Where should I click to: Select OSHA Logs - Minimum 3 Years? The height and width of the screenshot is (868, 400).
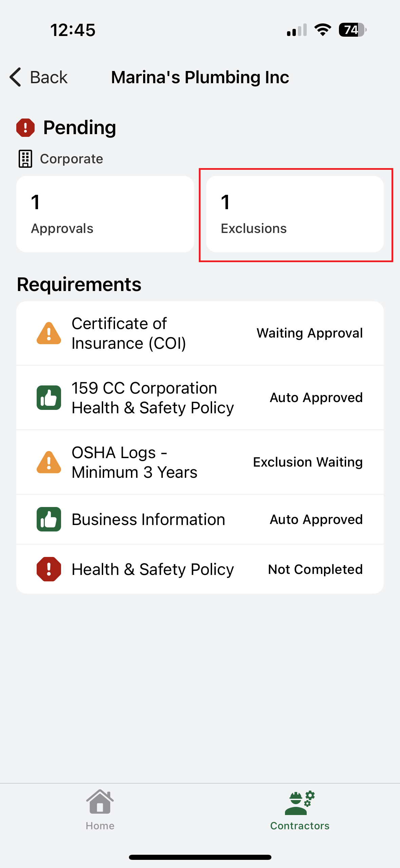[x=134, y=462]
